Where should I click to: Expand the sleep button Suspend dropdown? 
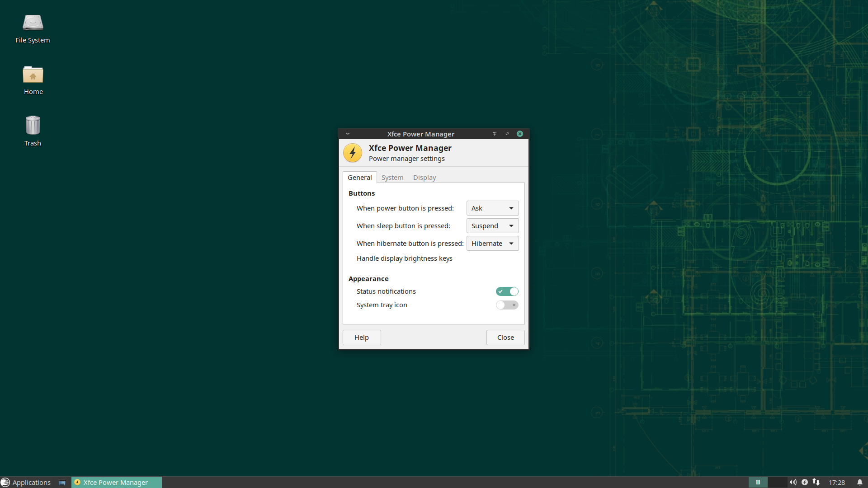coord(492,226)
